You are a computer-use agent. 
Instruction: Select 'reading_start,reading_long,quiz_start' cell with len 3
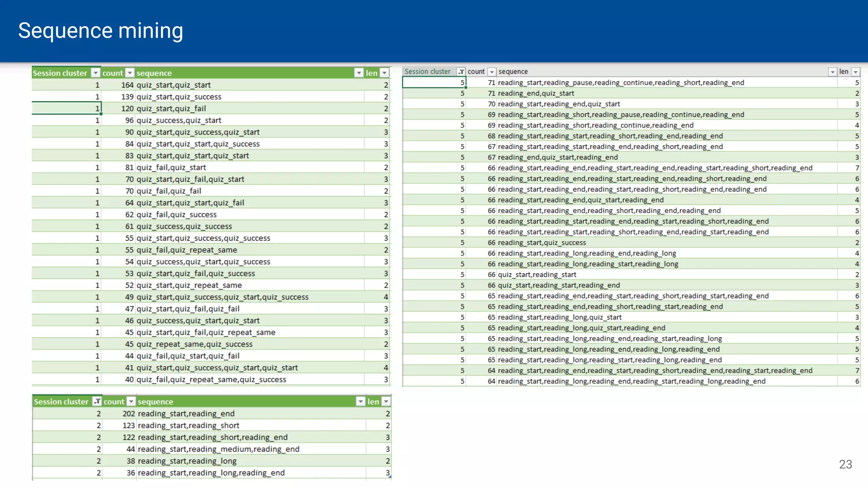coord(667,317)
